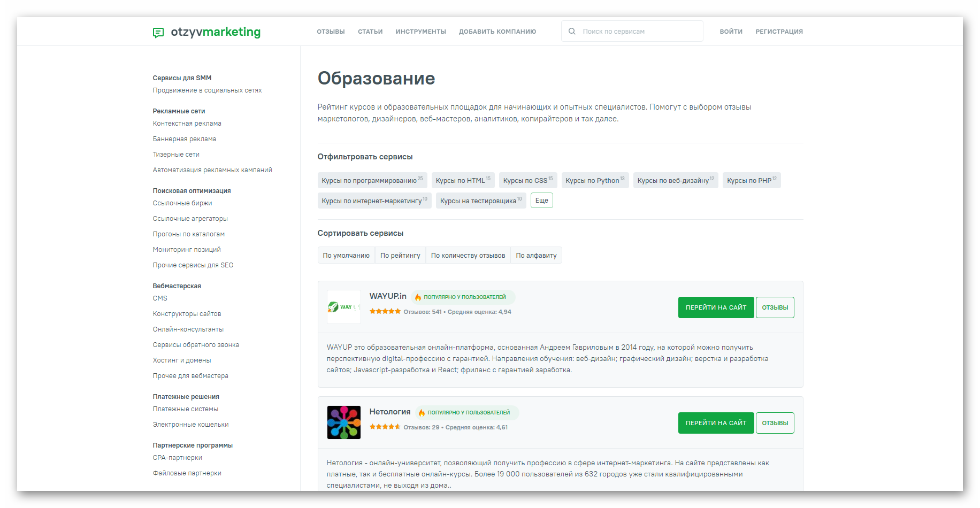Click the search magnifier icon
Viewport: 980px width, 508px height.
tap(572, 31)
